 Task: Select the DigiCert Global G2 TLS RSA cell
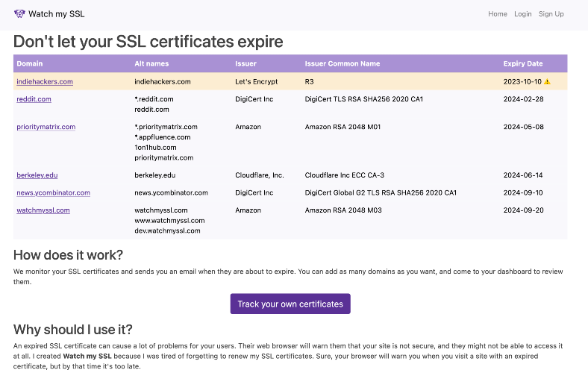pos(381,193)
